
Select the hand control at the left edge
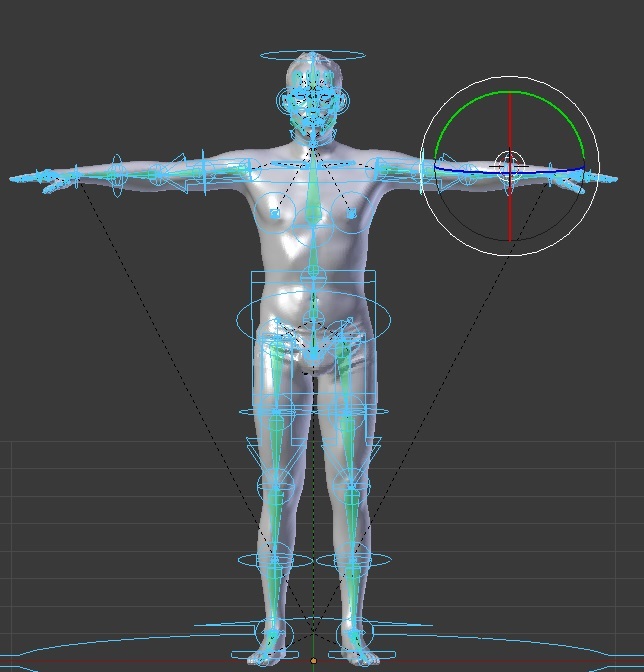tap(30, 178)
